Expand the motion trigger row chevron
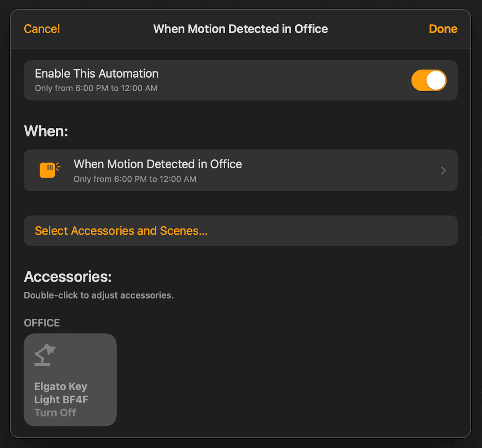Image resolution: width=482 pixels, height=448 pixels. tap(443, 171)
